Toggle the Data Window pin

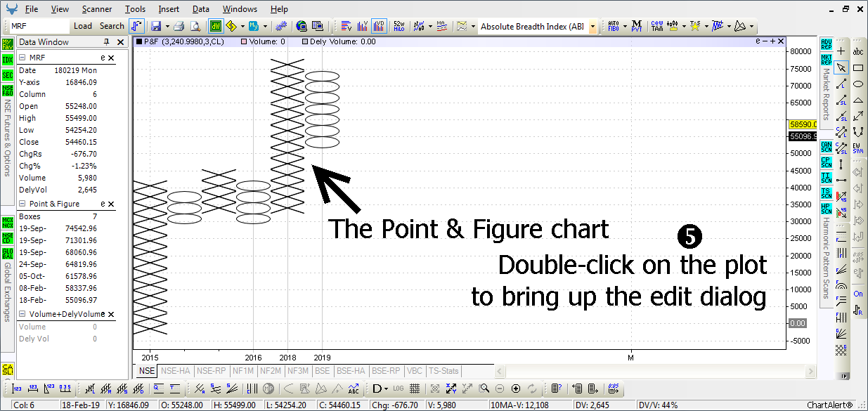pyautogui.click(x=107, y=42)
